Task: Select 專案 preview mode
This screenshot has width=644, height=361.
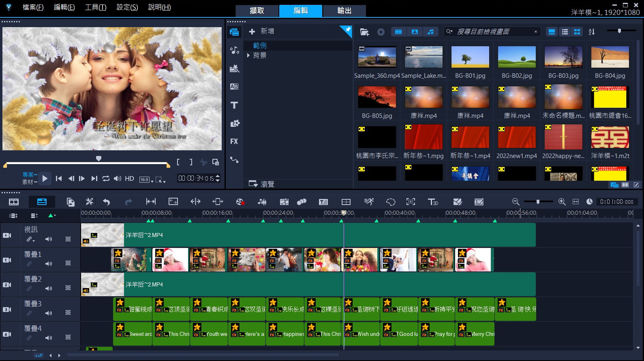Action: (x=28, y=175)
